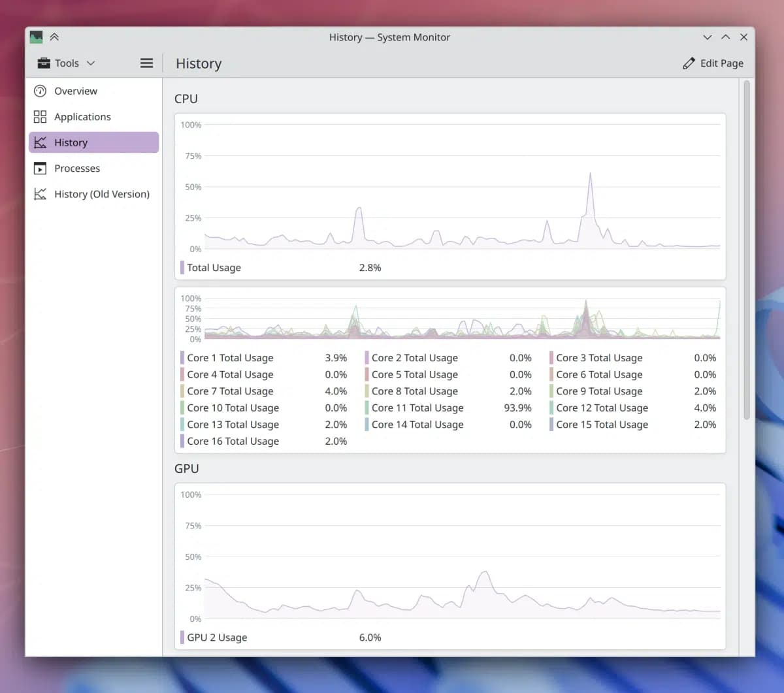The image size is (784, 693).
Task: Click the Core 5 Total Usage label
Action: [415, 375]
